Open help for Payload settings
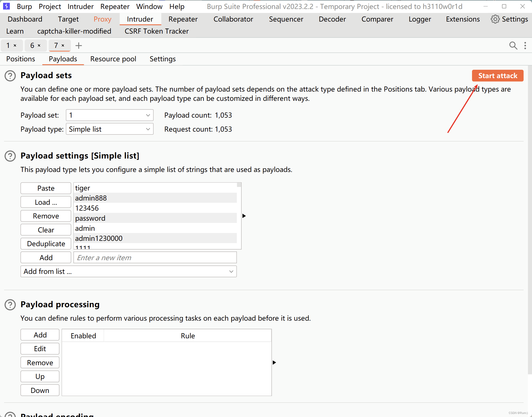 pos(10,156)
